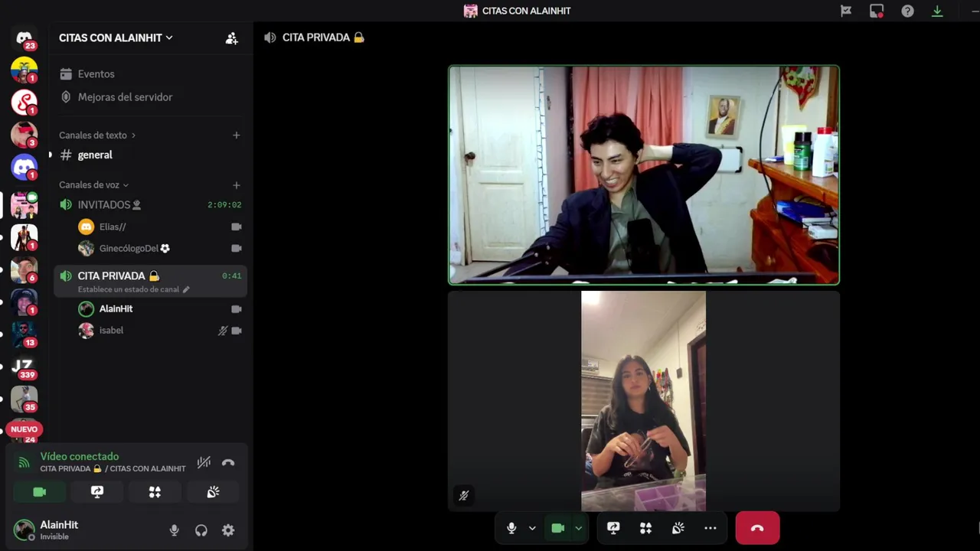Screen dimensions: 980x551
Task: Open the inbox icon in title bar
Action: pyautogui.click(x=877, y=11)
